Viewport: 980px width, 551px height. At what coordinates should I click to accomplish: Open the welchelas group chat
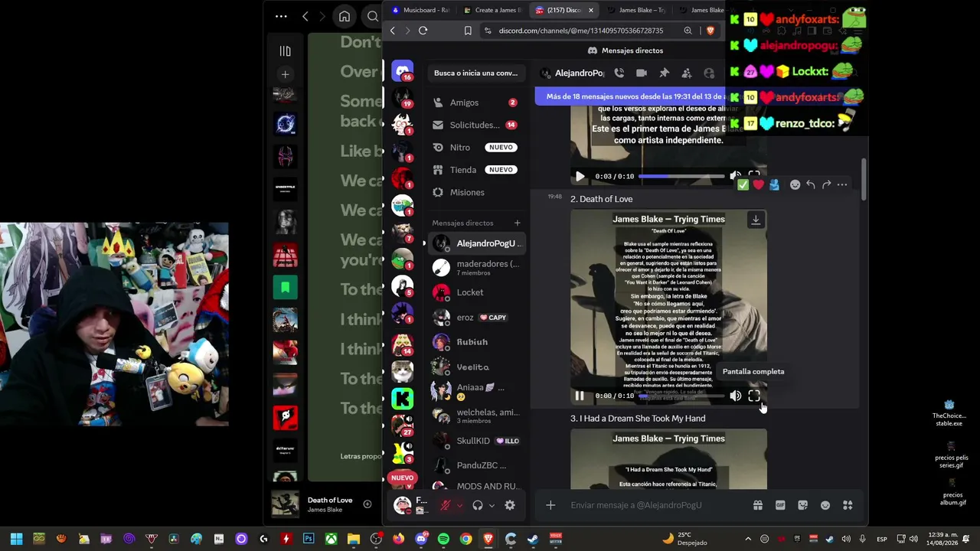click(475, 416)
